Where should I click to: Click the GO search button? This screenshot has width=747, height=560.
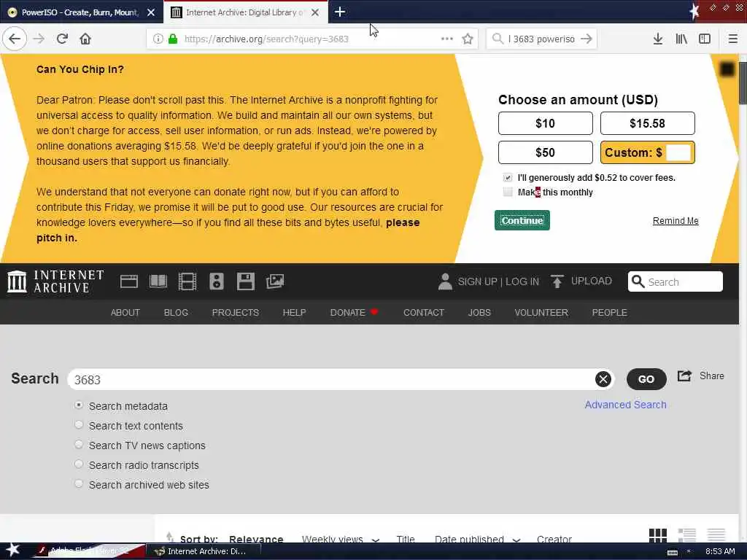click(x=646, y=379)
